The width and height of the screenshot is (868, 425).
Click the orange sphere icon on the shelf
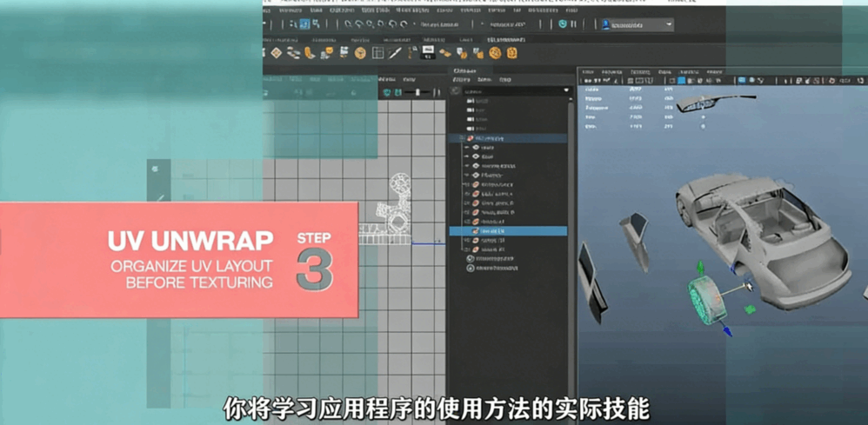pos(360,53)
